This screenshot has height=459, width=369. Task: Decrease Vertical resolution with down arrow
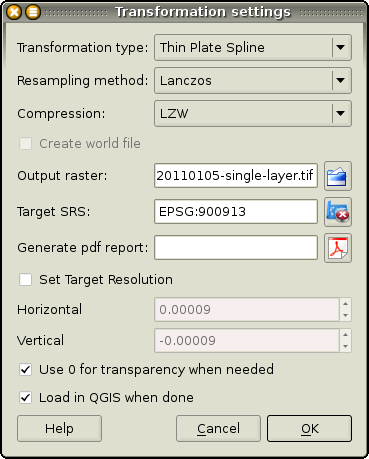[x=345, y=347]
